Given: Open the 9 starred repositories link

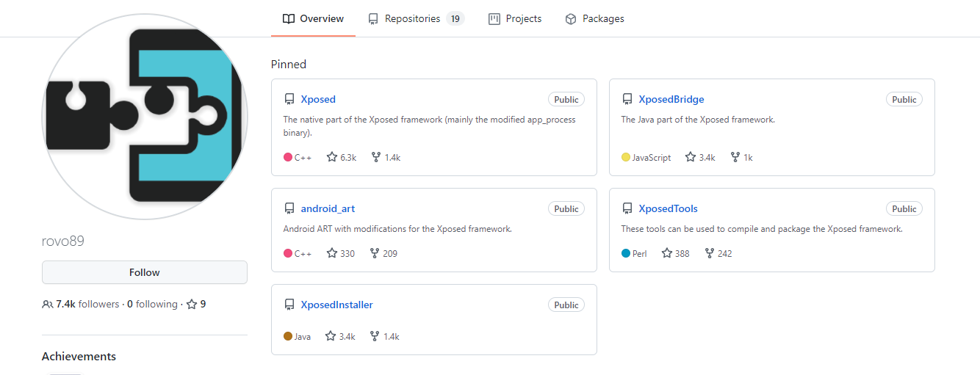Looking at the screenshot, I should click(196, 304).
